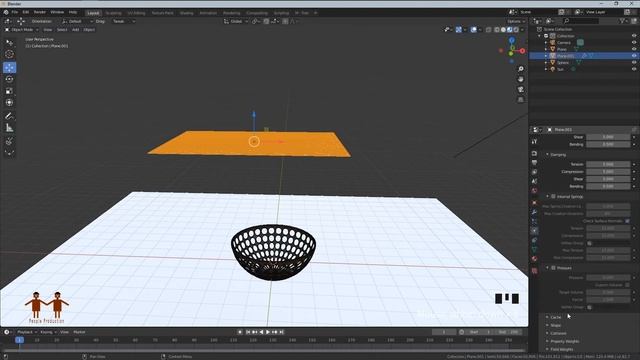Click the Damping Bending value slider
Screen dimensions: 640x360
pos(608,186)
